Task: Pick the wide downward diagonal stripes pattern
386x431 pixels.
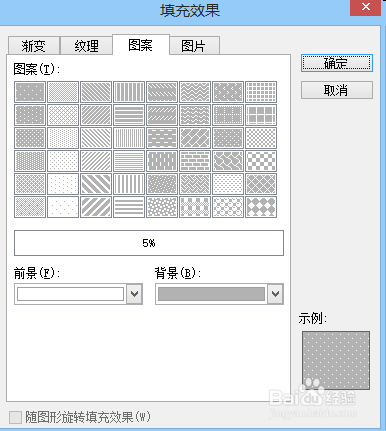Action: pyautogui.click(x=96, y=184)
